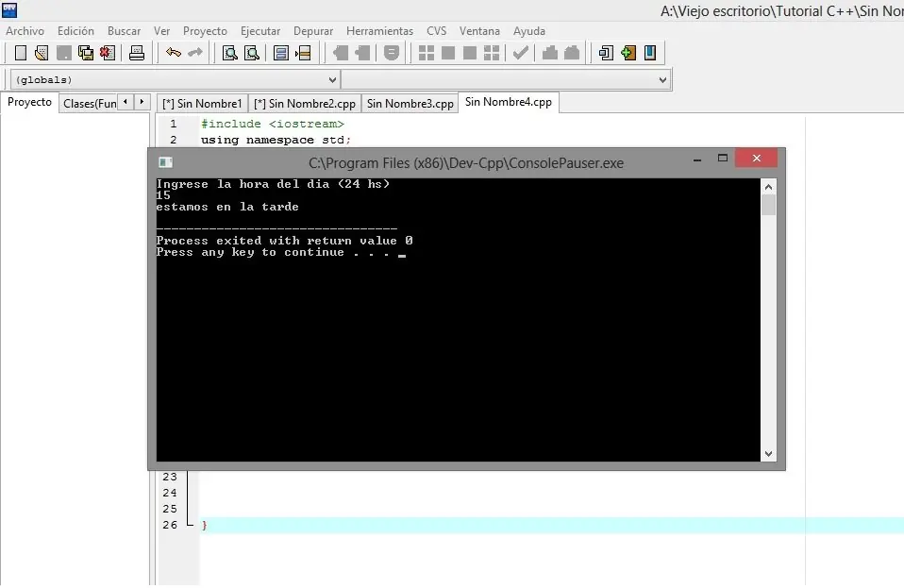Open the empty function members dropdown

(506, 79)
